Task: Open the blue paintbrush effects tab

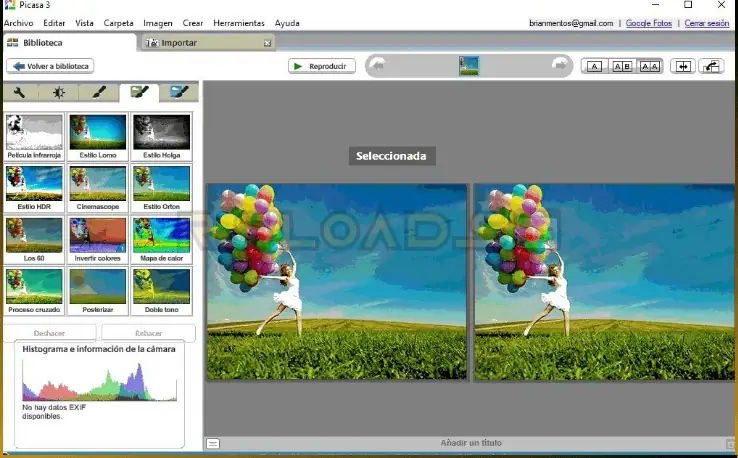Action: tap(178, 93)
